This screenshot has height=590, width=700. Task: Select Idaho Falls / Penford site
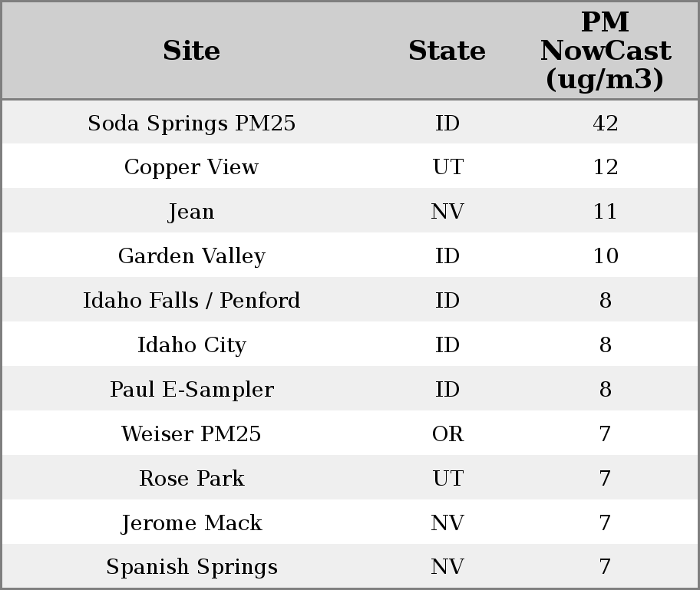tap(191, 301)
